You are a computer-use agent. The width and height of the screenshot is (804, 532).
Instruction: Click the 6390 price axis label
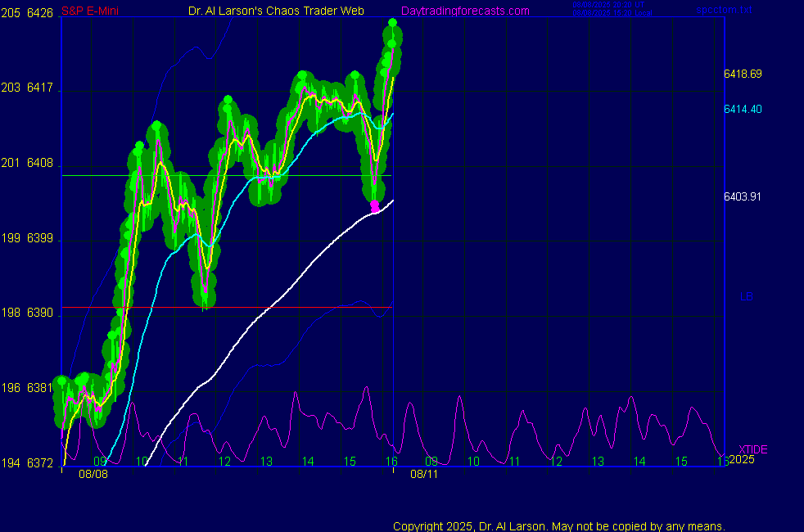[x=40, y=313]
